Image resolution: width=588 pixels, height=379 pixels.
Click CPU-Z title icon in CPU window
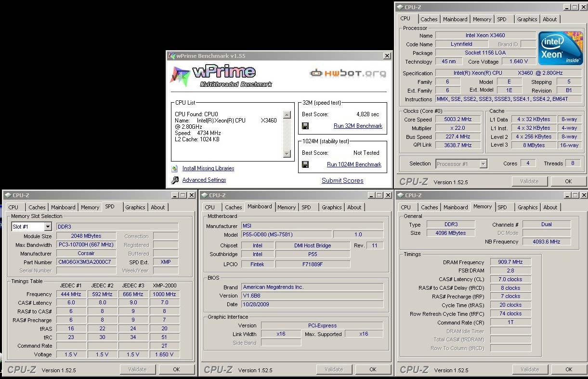pos(400,7)
